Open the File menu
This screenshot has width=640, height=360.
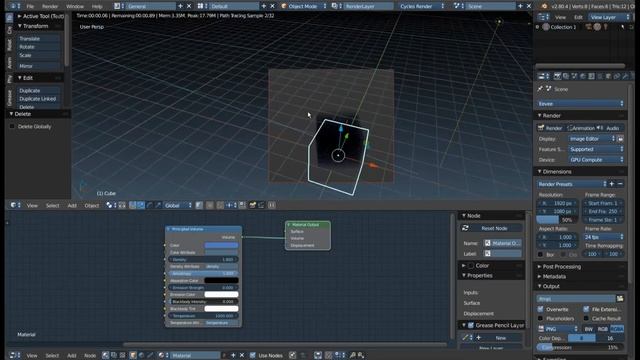pos(30,7)
